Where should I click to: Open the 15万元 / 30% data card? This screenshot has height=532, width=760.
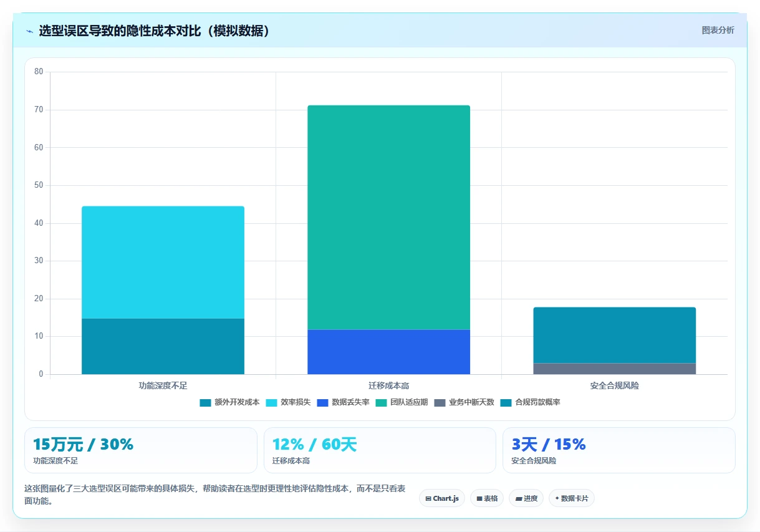click(x=141, y=450)
